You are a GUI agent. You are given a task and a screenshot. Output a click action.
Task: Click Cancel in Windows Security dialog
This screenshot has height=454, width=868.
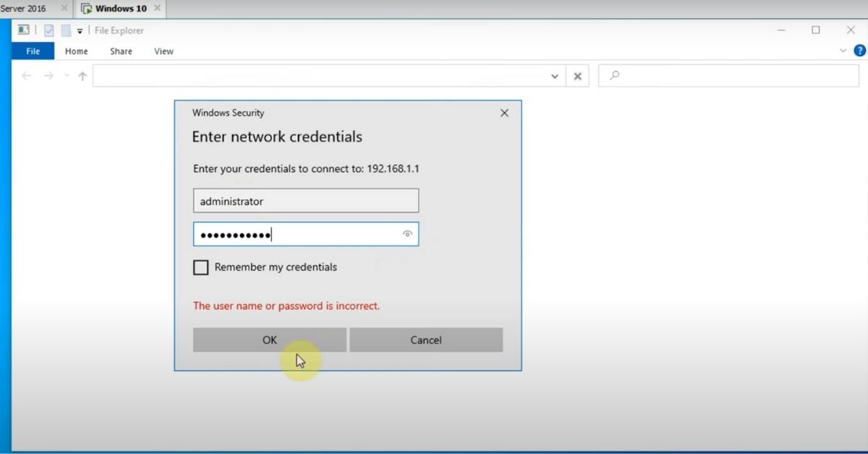tap(426, 340)
